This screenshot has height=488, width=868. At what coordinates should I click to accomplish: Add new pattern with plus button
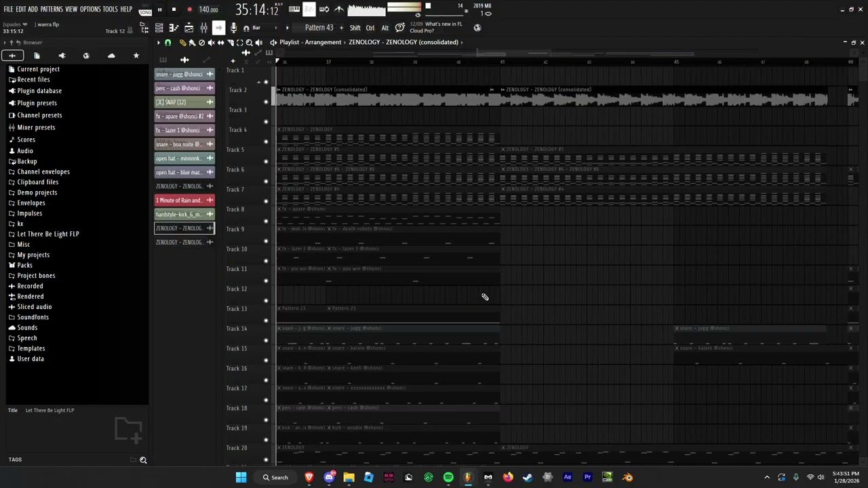coord(341,28)
